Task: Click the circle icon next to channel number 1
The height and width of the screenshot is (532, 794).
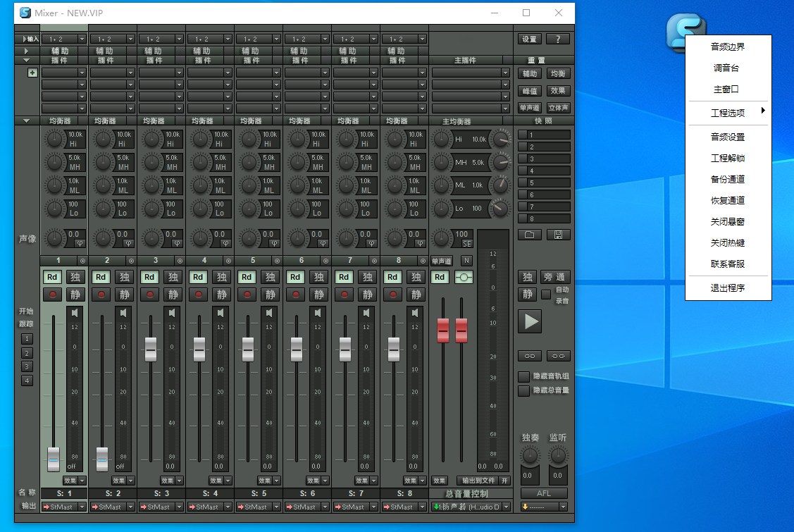Action: (82, 261)
